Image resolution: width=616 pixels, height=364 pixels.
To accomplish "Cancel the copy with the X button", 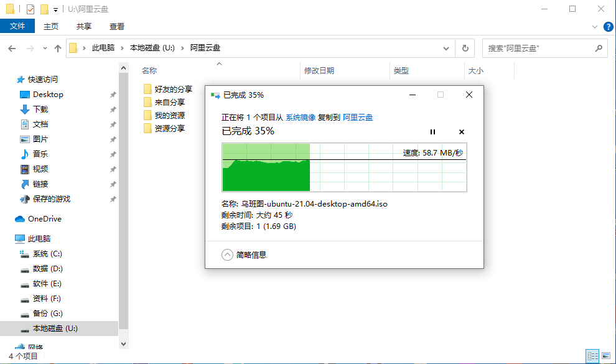I will 461,132.
